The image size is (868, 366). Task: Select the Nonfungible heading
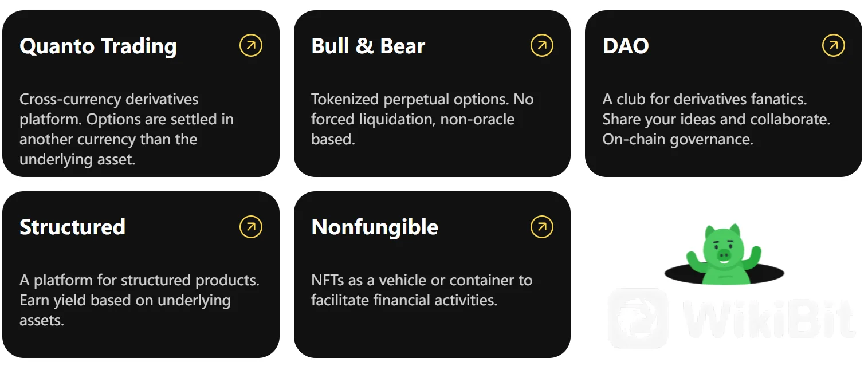coord(375,227)
